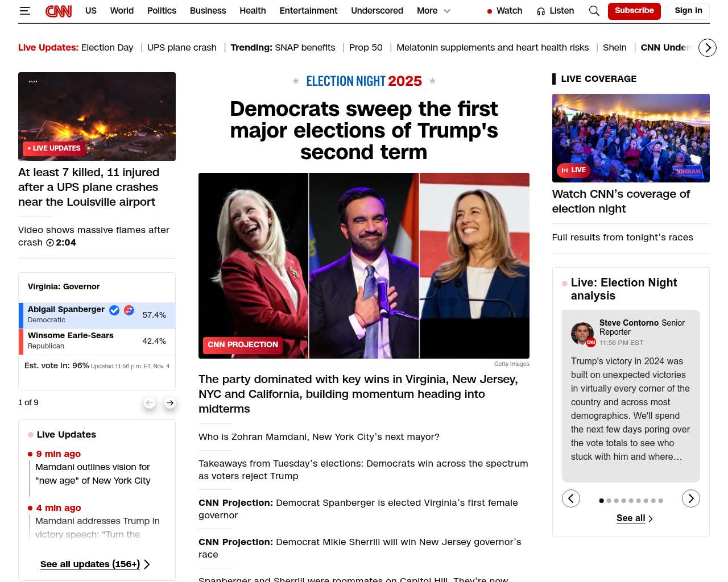This screenshot has width=728, height=582.
Task: Select the last analysis carousel dot
Action: pyautogui.click(x=661, y=501)
